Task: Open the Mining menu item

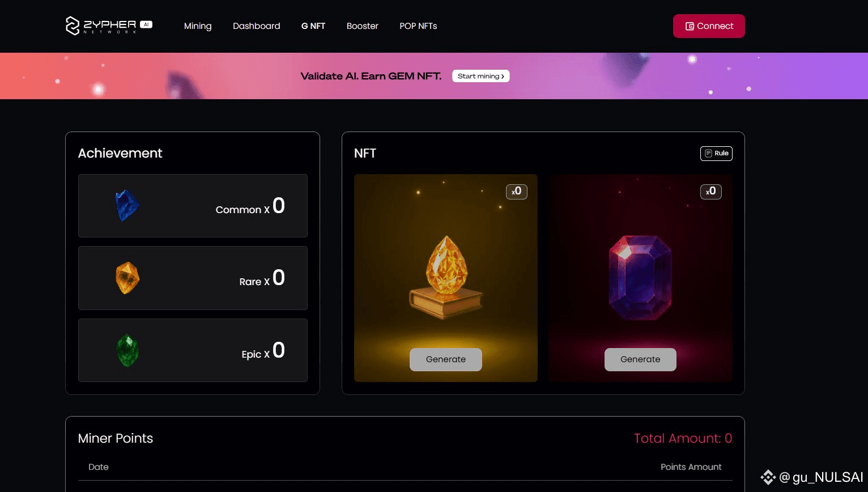Action: (198, 26)
